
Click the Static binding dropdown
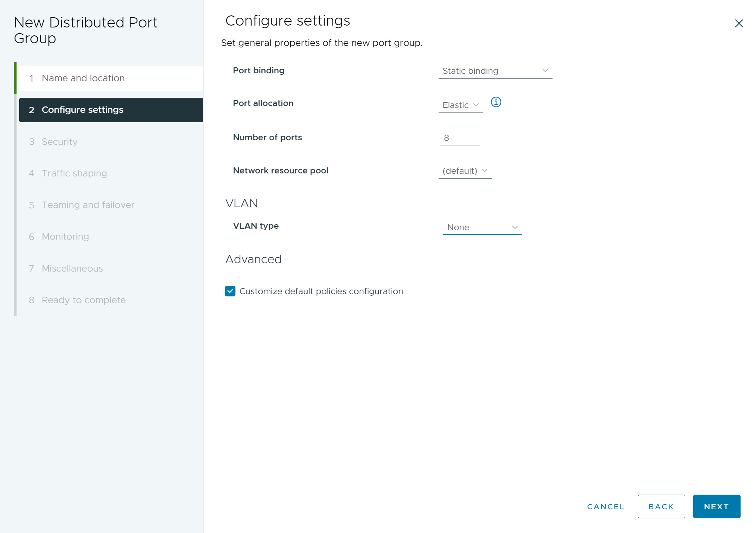495,70
